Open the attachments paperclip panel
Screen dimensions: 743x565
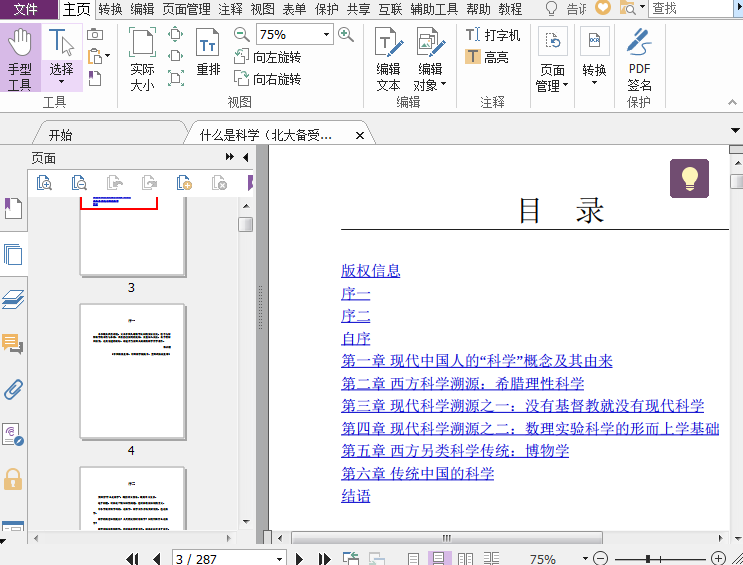[x=13, y=390]
